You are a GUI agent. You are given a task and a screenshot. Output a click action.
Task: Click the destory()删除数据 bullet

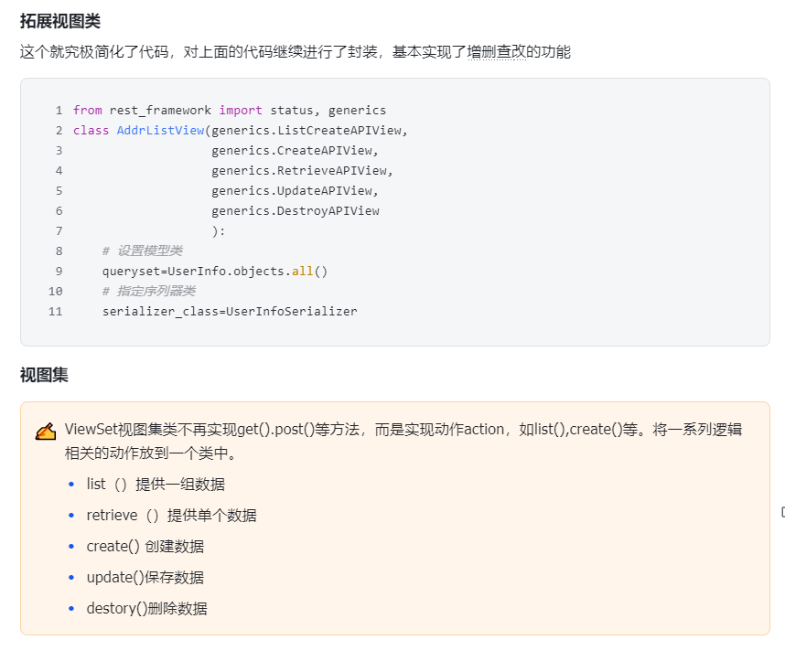click(146, 608)
